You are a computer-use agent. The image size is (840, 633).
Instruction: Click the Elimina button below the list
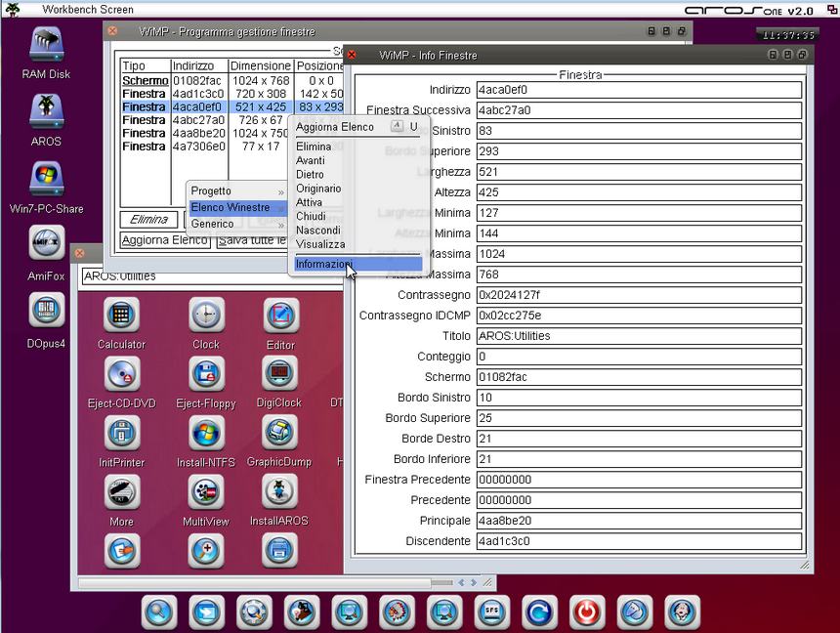click(149, 220)
